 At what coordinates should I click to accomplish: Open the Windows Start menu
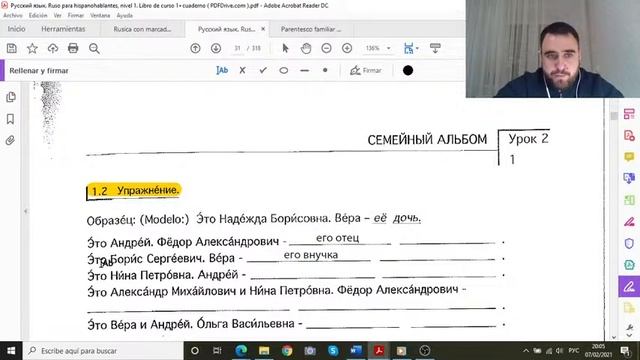(11, 351)
